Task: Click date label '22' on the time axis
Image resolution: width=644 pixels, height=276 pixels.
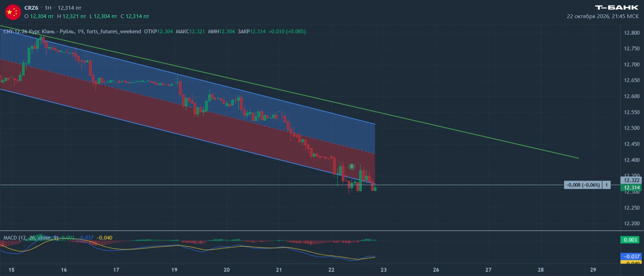Action: pos(331,270)
